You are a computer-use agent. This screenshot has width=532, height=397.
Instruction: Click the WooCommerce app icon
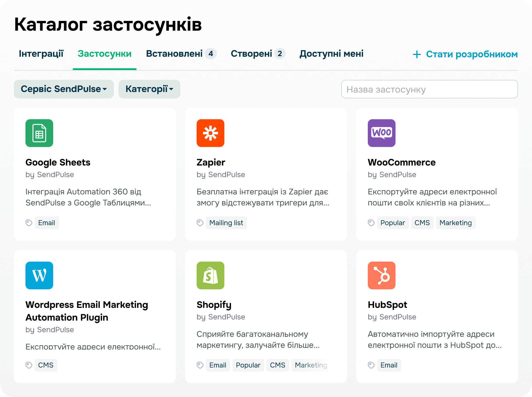(x=382, y=133)
